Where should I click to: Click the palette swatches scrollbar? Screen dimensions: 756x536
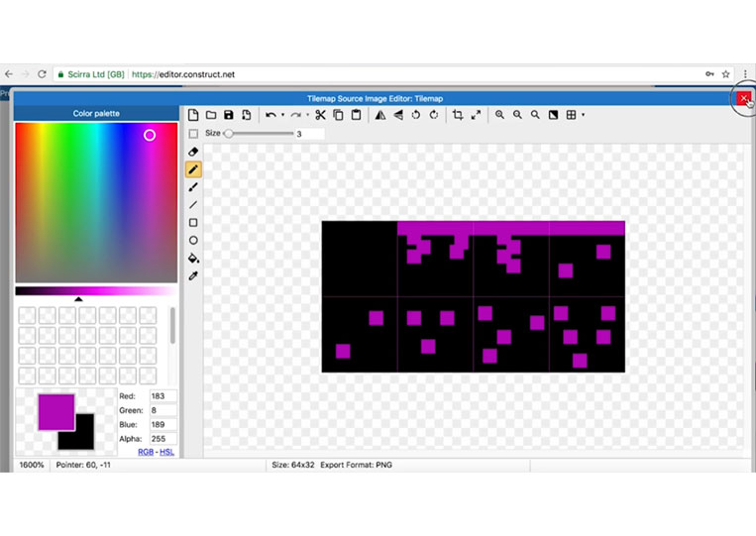click(172, 325)
